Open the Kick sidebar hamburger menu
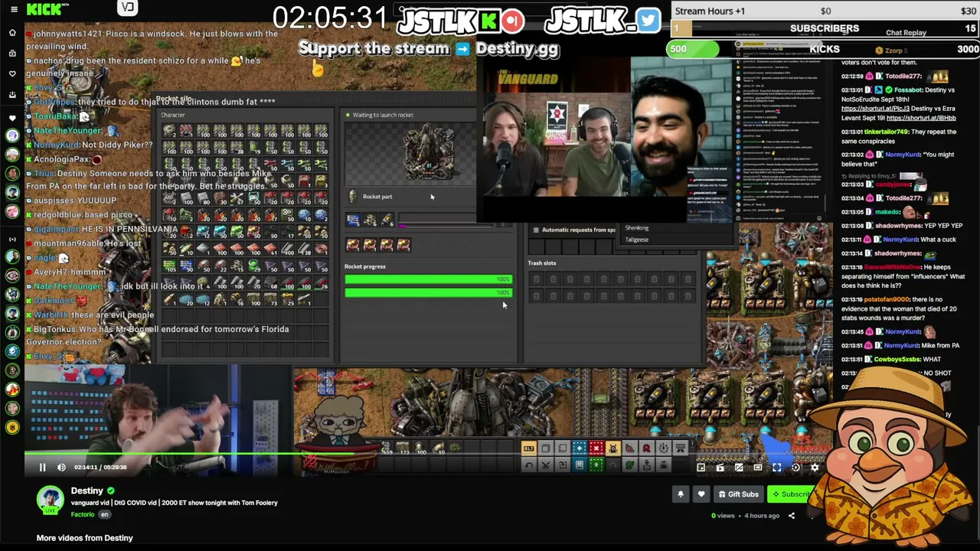The image size is (980, 551). [x=14, y=9]
